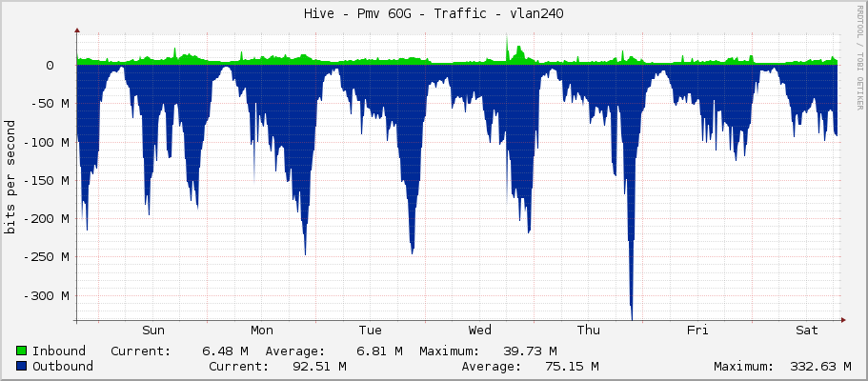This screenshot has width=868, height=381.
Task: Click the "-50 M" y-axis value
Action: pyautogui.click(x=50, y=104)
